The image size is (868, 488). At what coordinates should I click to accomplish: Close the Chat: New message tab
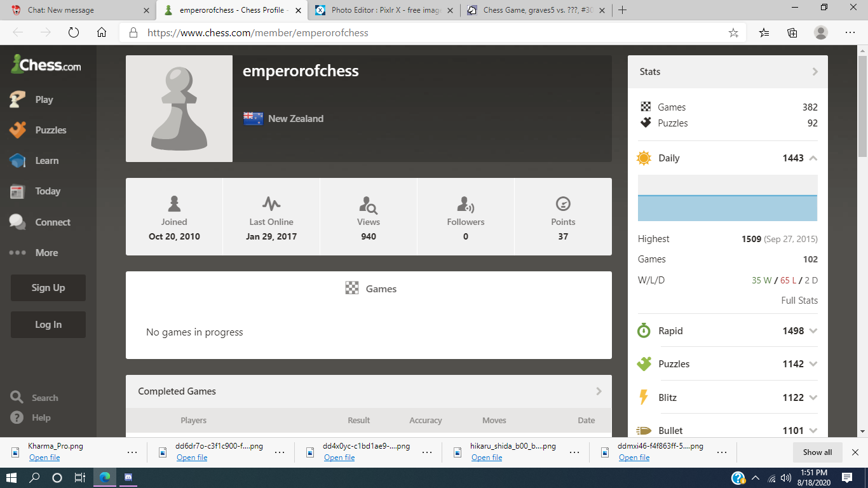[x=147, y=10]
